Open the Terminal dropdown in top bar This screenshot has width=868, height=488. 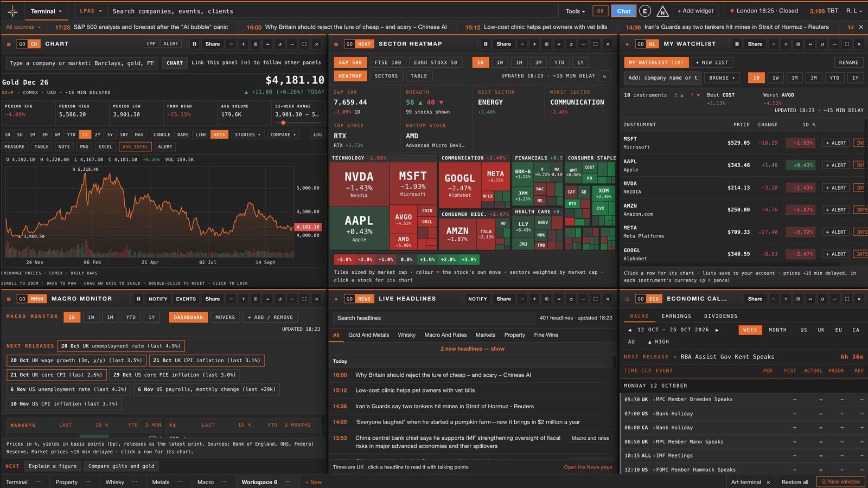tap(46, 11)
